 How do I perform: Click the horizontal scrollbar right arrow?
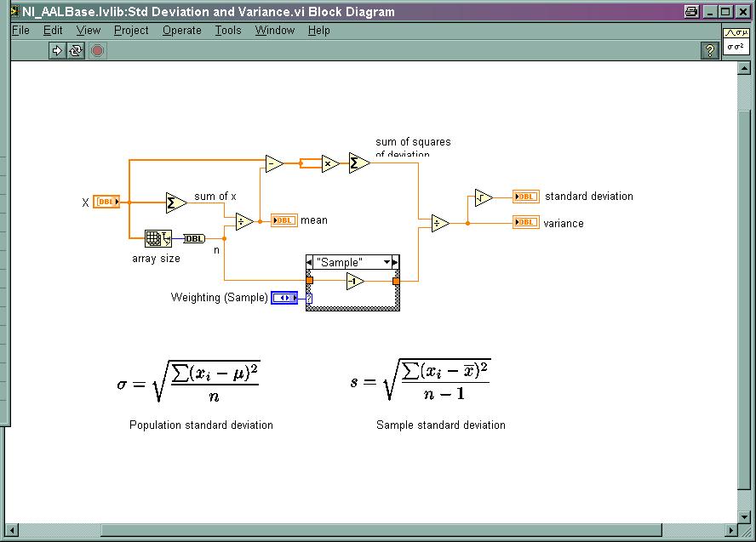point(731,530)
